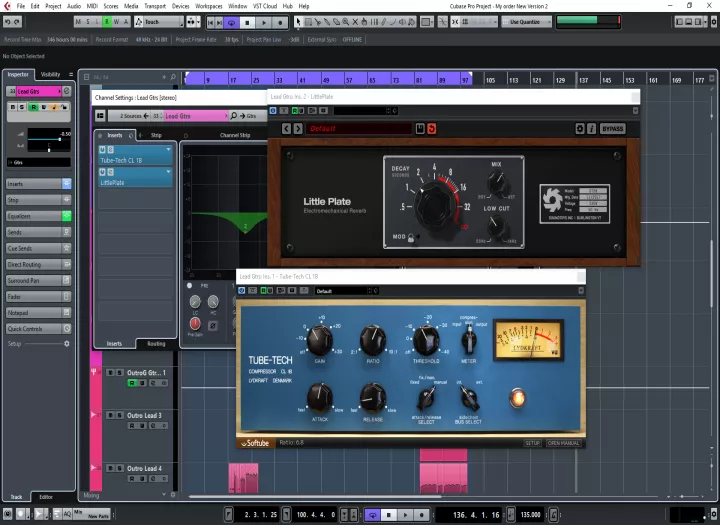
Task: Deactivate all Solo states S button
Action: pos(88,22)
